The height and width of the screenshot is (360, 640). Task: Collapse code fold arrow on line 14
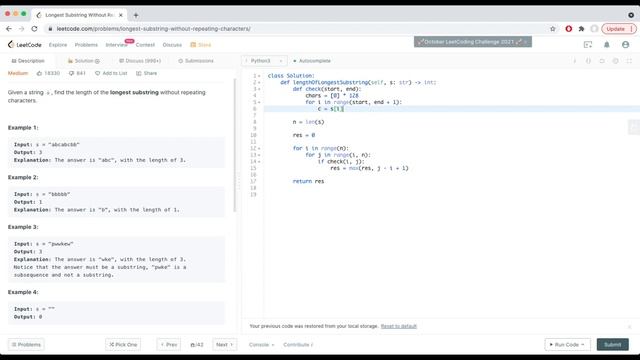(x=259, y=162)
